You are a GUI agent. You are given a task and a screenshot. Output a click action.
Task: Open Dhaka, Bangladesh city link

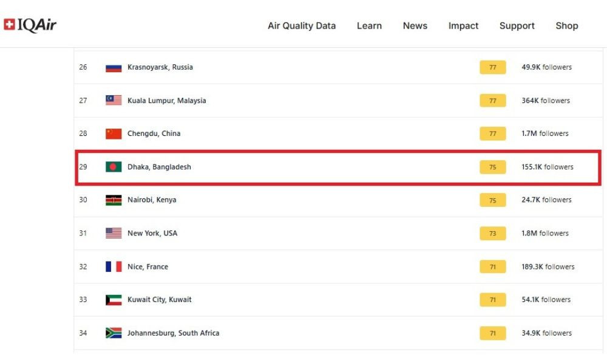[x=159, y=167]
